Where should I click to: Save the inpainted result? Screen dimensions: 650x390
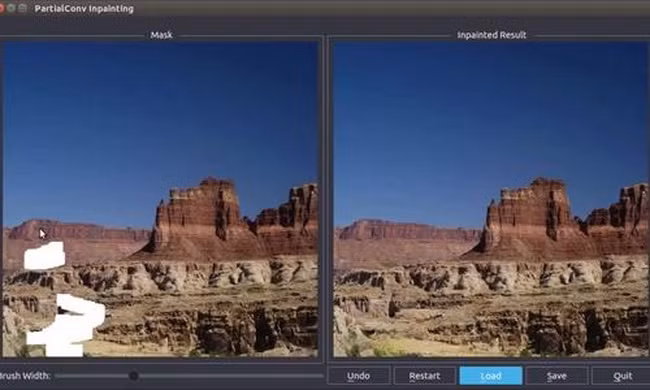557,376
